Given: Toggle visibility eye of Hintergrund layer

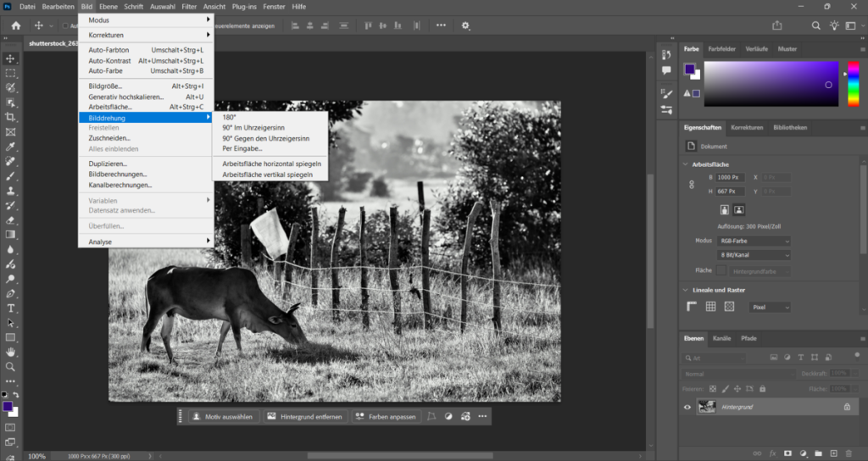Looking at the screenshot, I should (687, 408).
